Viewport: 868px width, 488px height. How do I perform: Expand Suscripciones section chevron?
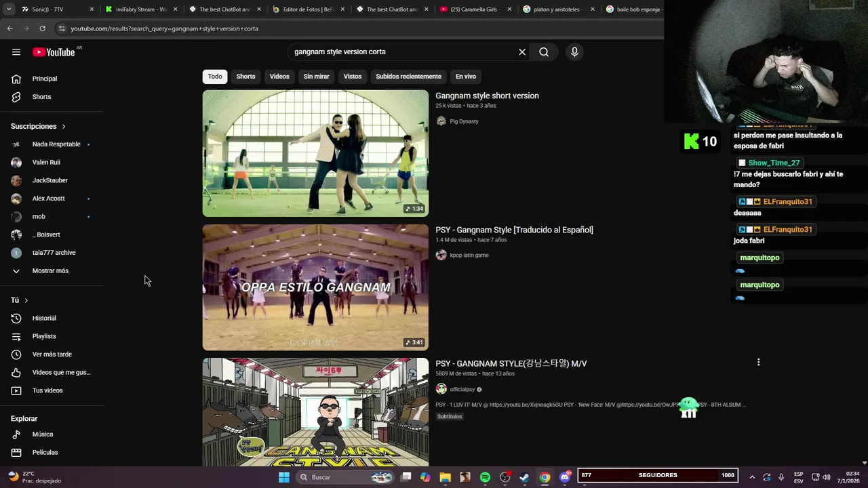64,127
